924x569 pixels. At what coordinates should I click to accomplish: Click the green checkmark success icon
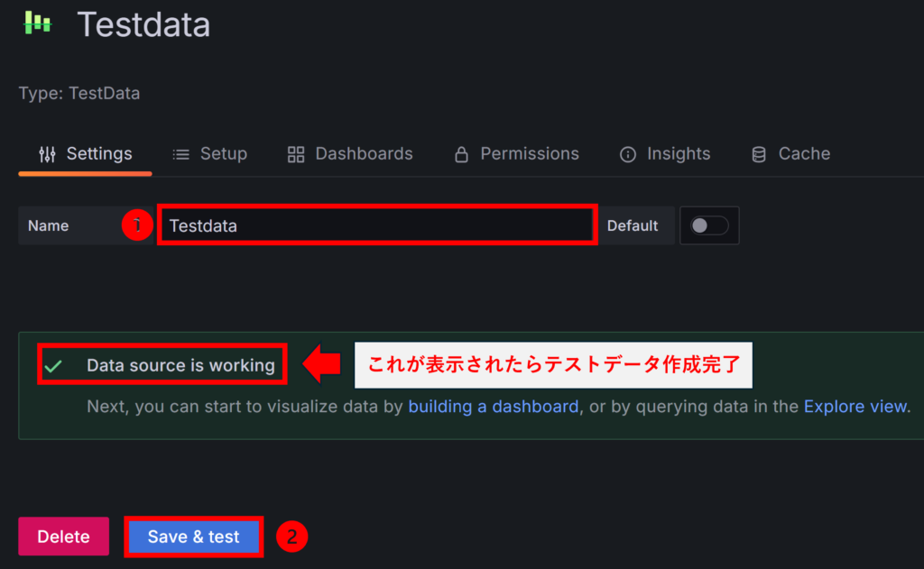click(x=53, y=366)
